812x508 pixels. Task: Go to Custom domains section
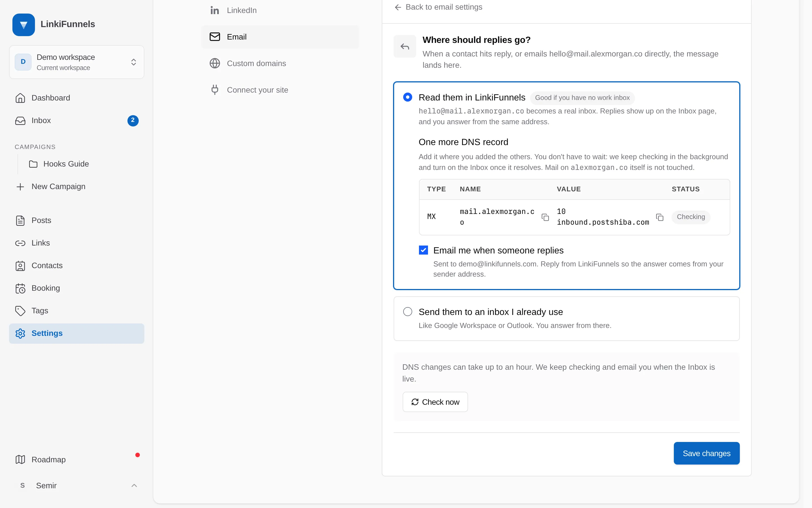[280, 63]
